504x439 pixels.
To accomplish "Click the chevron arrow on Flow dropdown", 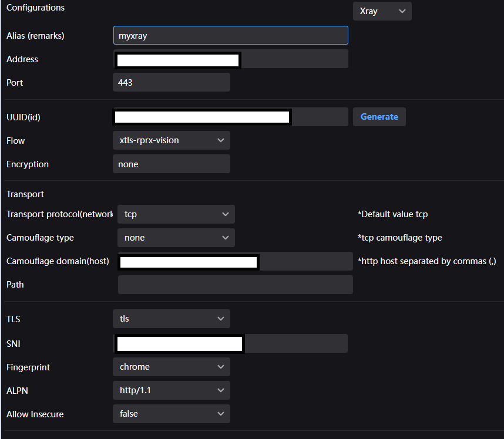I will (220, 140).
